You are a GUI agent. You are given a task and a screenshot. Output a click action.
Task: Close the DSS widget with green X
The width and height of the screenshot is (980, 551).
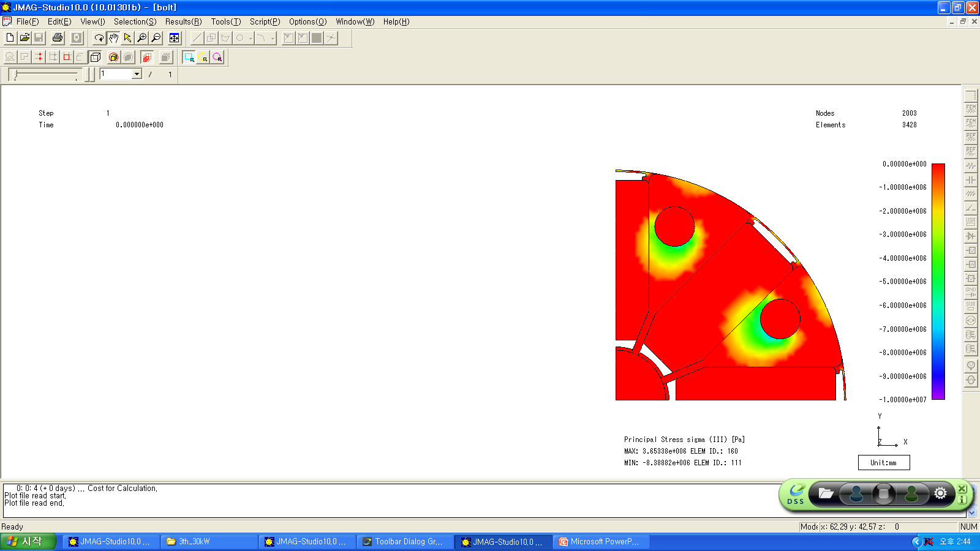point(962,489)
